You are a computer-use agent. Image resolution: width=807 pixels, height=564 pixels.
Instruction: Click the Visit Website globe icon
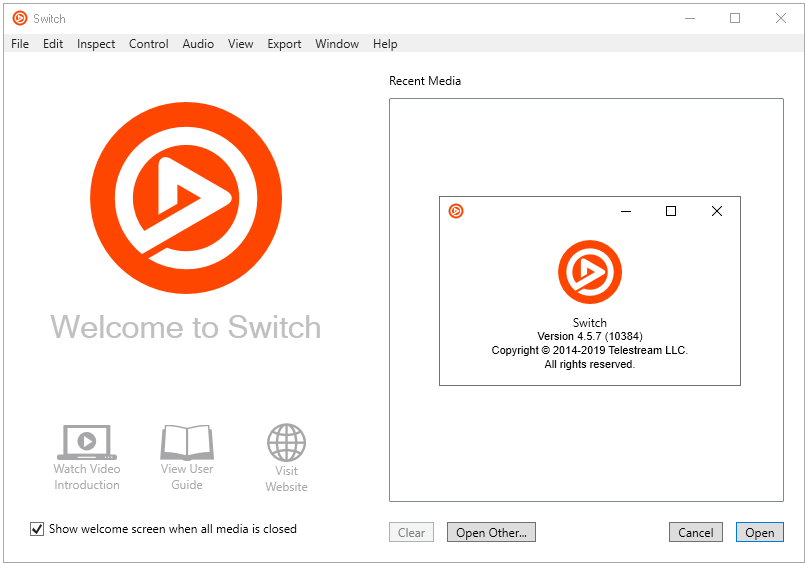click(286, 443)
